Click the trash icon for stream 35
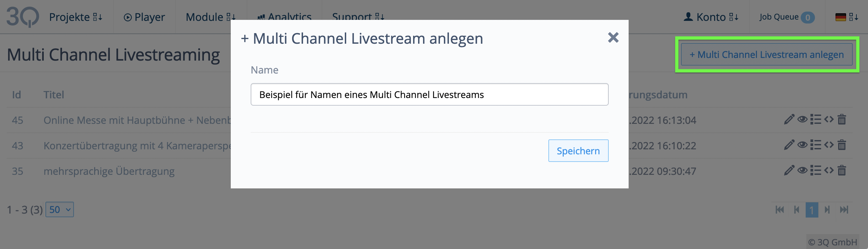Viewport: 868px width, 249px height. pyautogui.click(x=842, y=171)
